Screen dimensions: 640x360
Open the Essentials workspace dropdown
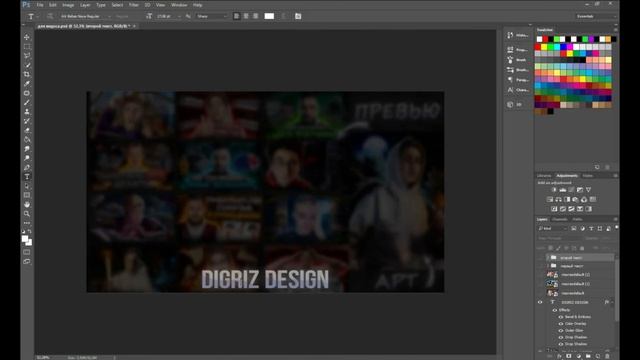point(595,16)
